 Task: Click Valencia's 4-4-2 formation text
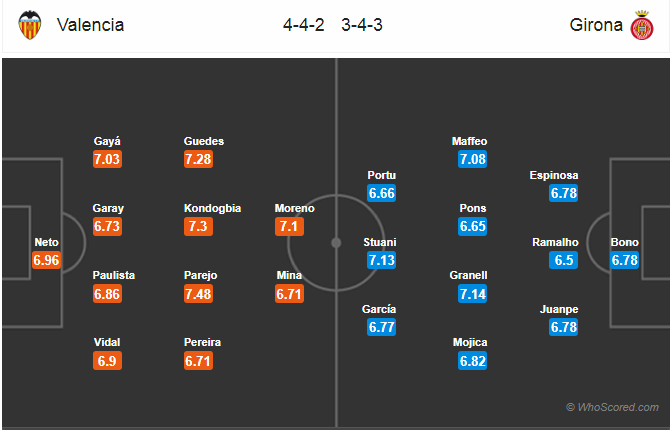(302, 25)
